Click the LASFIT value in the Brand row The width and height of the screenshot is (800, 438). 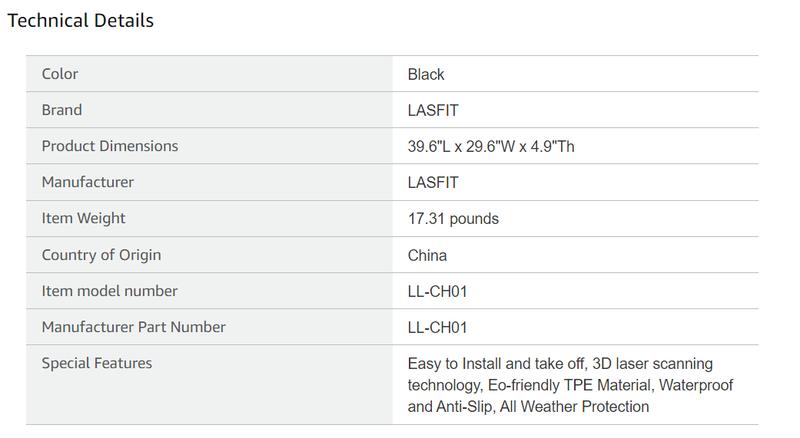click(433, 110)
